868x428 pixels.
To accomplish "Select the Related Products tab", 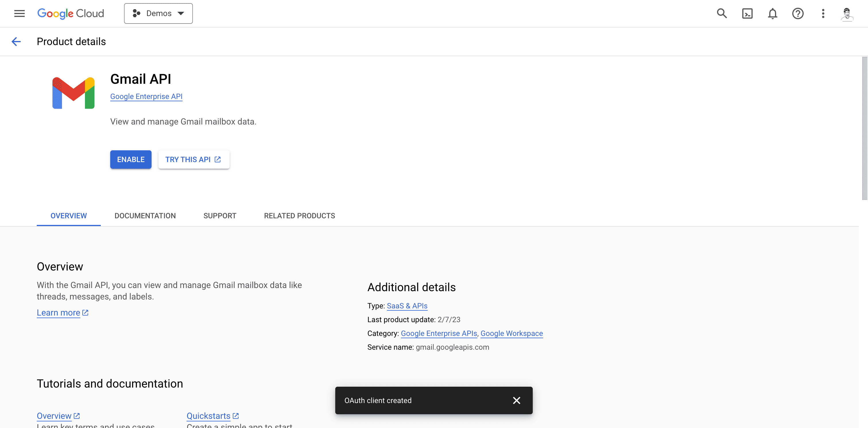I will point(299,215).
